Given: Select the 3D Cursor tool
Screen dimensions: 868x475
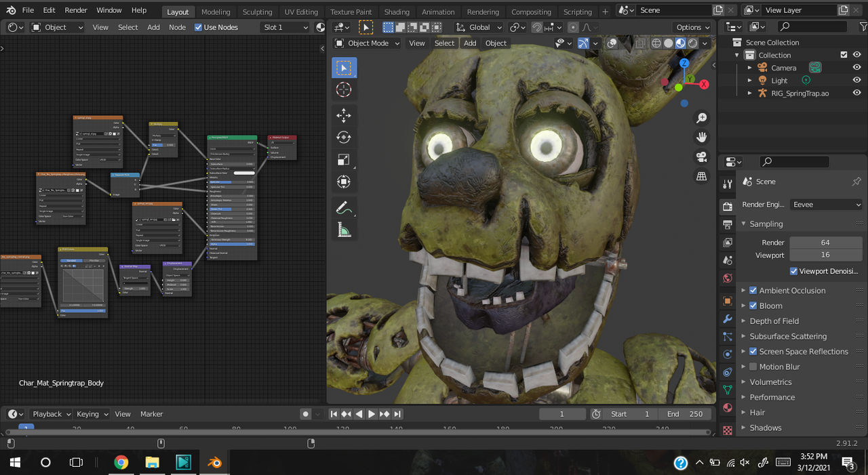Looking at the screenshot, I should 344,90.
